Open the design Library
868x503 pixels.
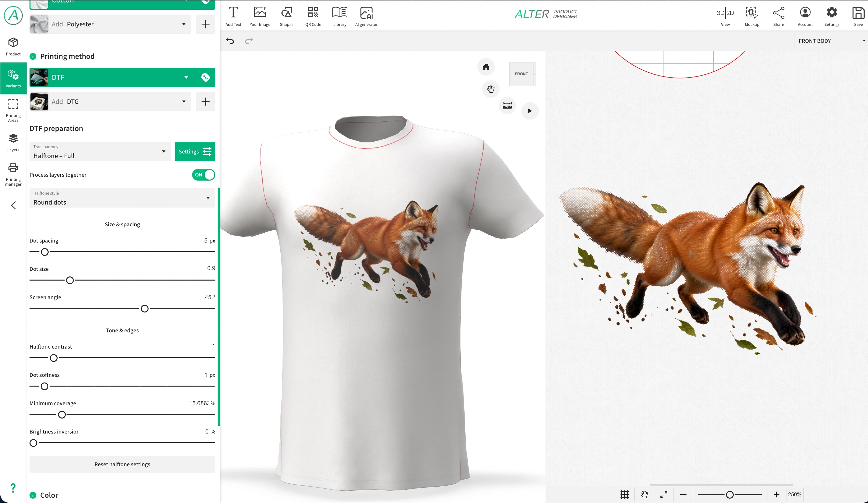(x=340, y=16)
